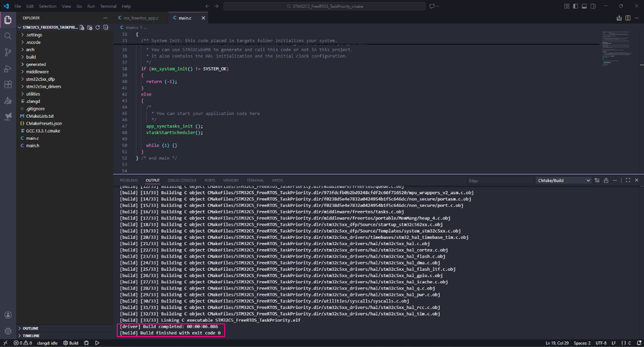The height and width of the screenshot is (347, 644).
Task: Open the Selection menu
Action: [x=48, y=6]
